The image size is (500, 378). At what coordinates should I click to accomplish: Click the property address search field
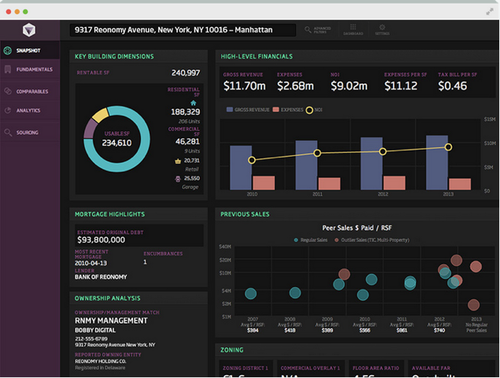[x=183, y=30]
